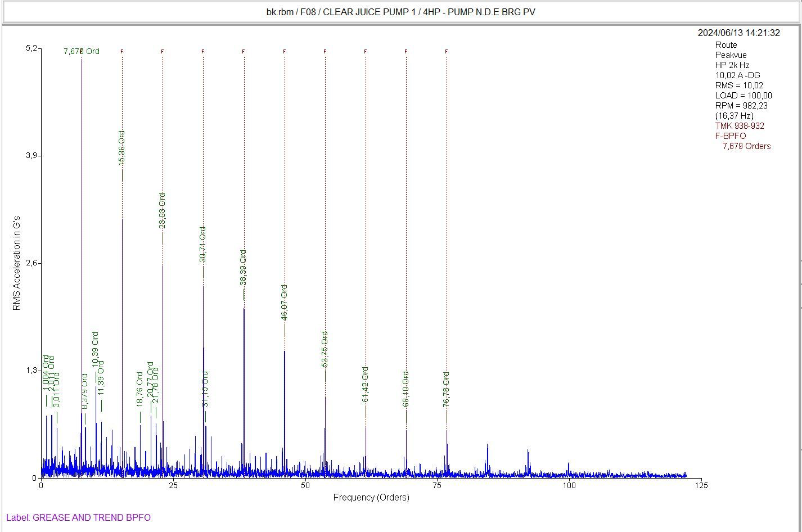Screen dimensions: 802x532
Task: Click the '15,36 Ord' peak label
Action: (x=121, y=148)
